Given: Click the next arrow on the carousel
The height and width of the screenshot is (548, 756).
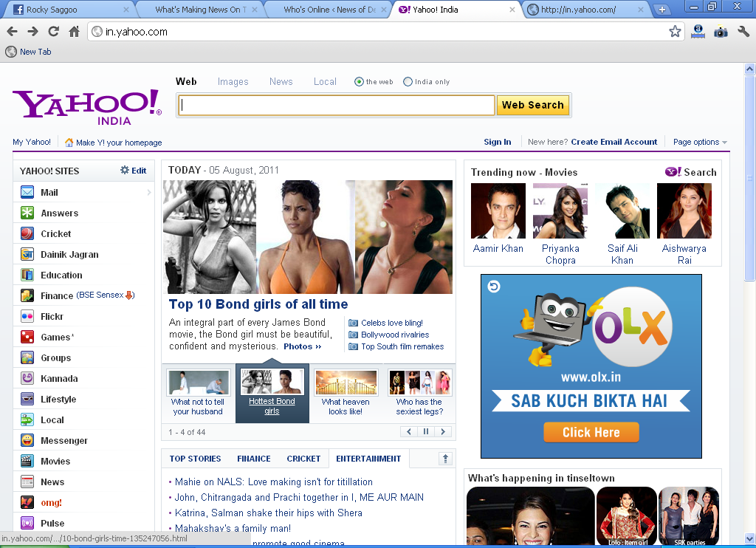Looking at the screenshot, I should point(443,431).
